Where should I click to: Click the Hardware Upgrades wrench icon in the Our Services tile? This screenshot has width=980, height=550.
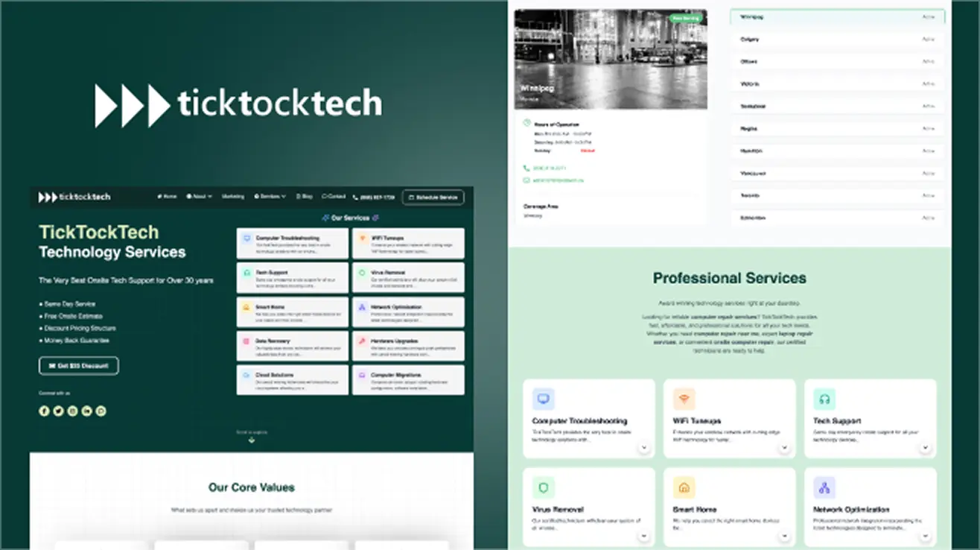point(363,342)
